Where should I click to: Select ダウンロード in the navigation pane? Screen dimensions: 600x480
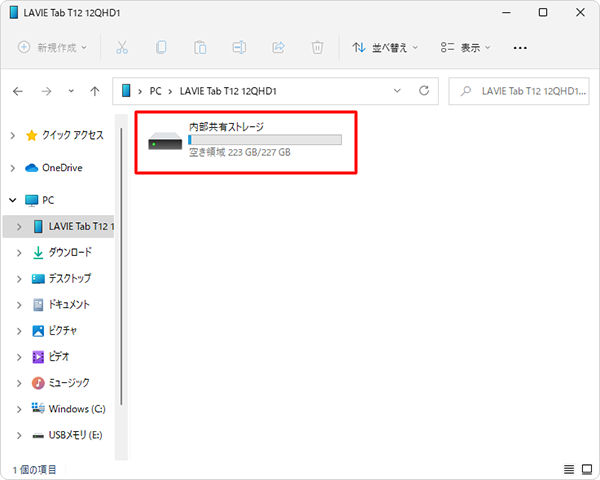click(69, 252)
